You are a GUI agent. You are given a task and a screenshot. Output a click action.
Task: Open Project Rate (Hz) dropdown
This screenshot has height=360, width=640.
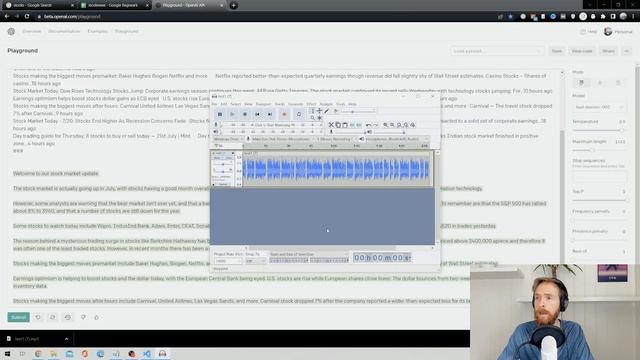click(x=228, y=261)
